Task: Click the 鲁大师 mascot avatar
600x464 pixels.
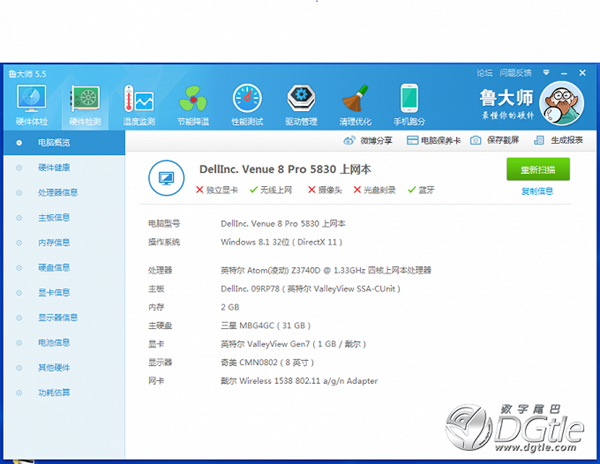Action: (x=561, y=103)
